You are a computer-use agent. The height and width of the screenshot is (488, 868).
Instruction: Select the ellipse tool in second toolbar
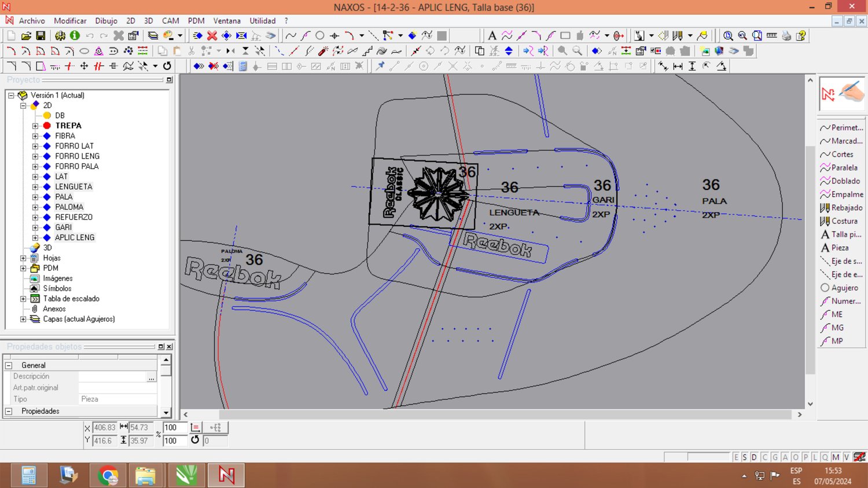[84, 51]
